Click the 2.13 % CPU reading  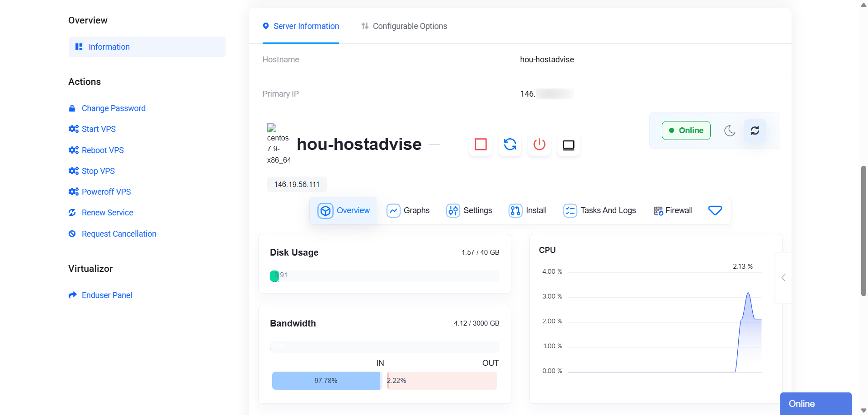(743, 266)
